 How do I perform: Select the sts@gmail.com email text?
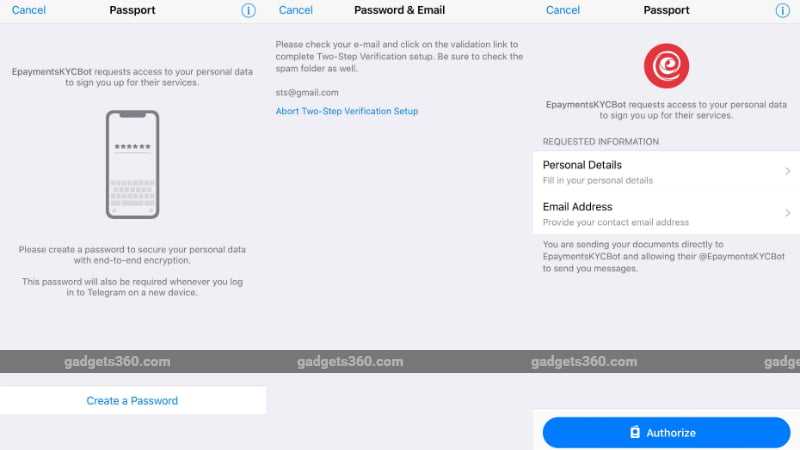coord(307,92)
